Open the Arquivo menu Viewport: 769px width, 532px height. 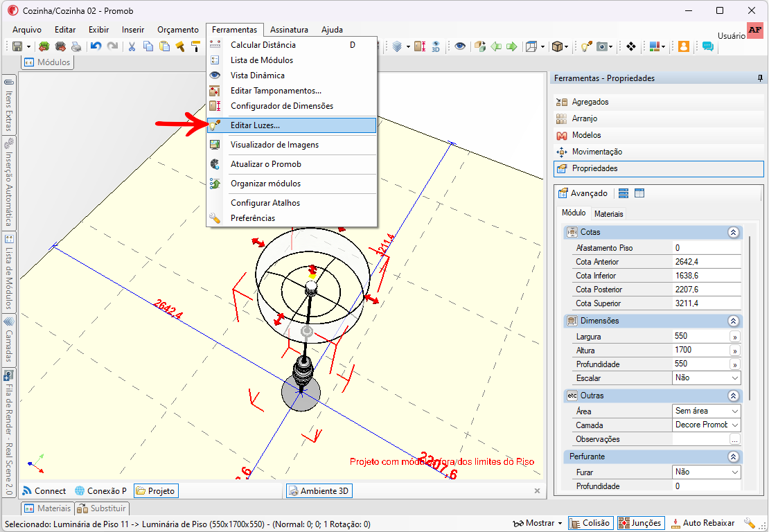(27, 30)
